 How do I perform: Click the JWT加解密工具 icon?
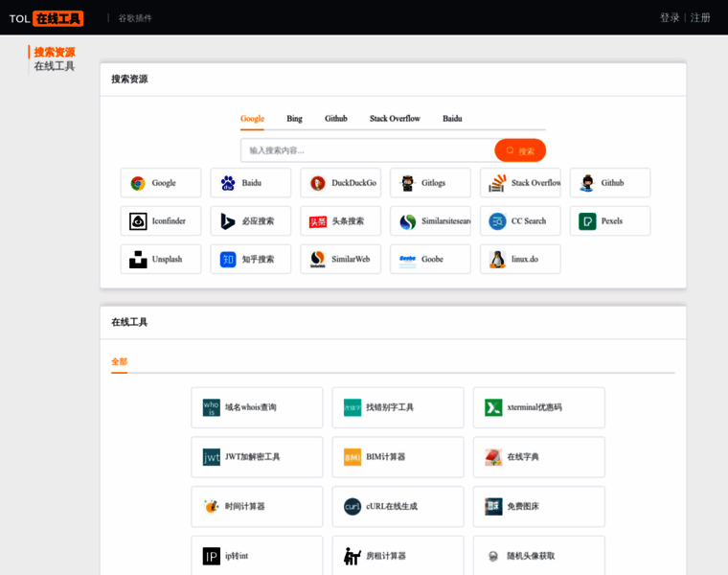pyautogui.click(x=212, y=457)
